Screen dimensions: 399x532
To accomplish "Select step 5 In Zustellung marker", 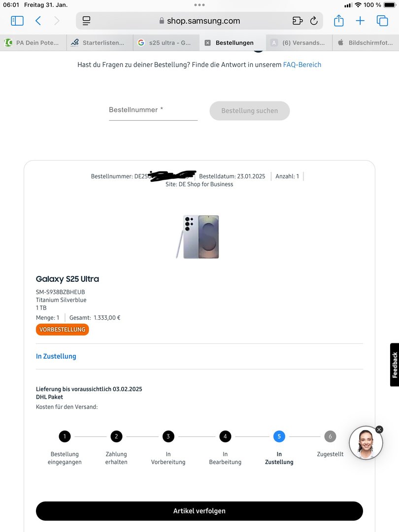I will (279, 436).
